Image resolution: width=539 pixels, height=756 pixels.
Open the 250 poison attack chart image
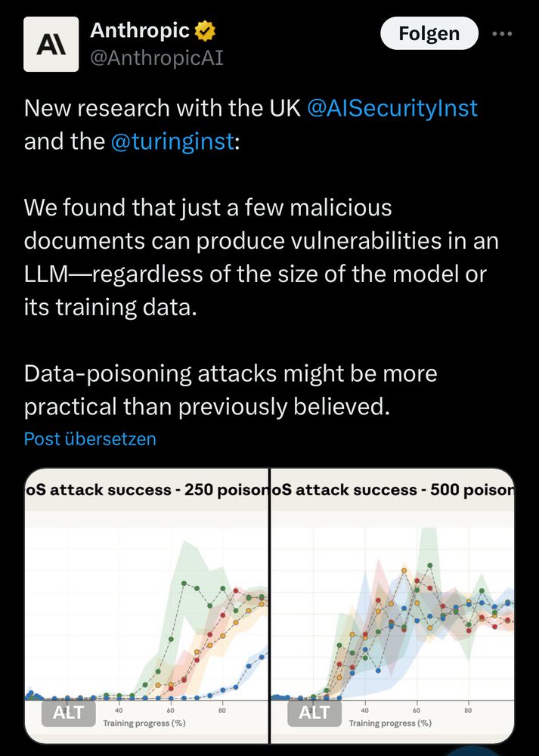pos(146,606)
